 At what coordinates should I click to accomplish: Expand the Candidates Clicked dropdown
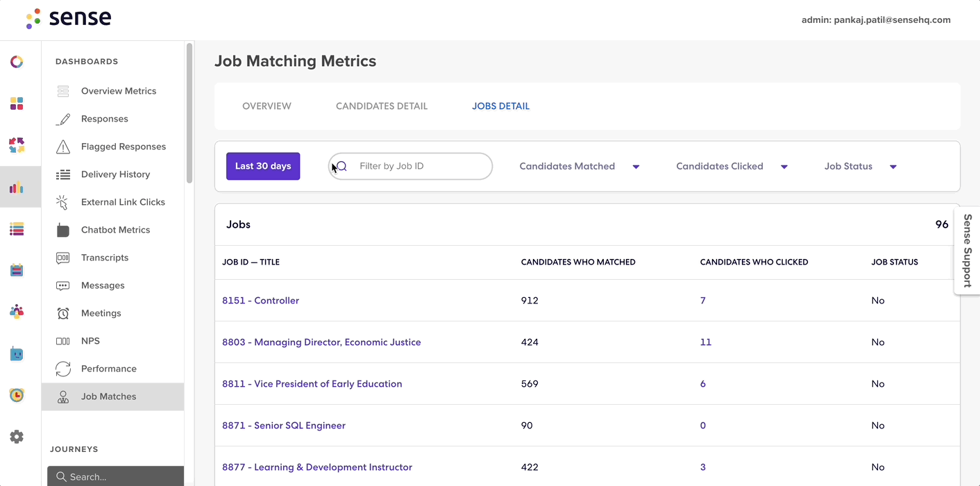coord(732,167)
